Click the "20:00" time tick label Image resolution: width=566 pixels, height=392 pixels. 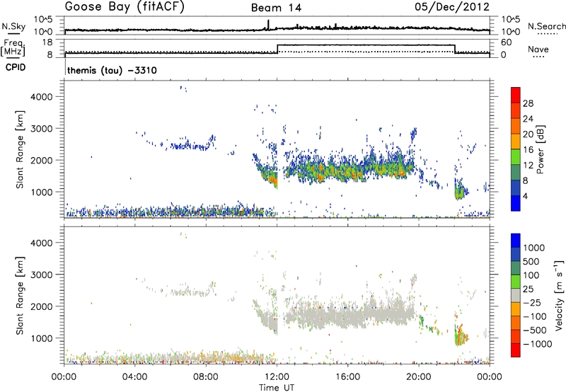[418, 377]
